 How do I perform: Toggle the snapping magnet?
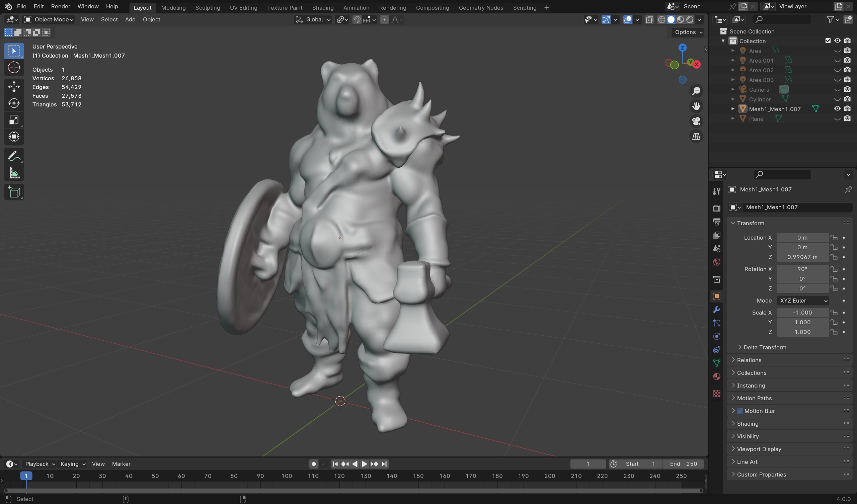click(x=357, y=20)
